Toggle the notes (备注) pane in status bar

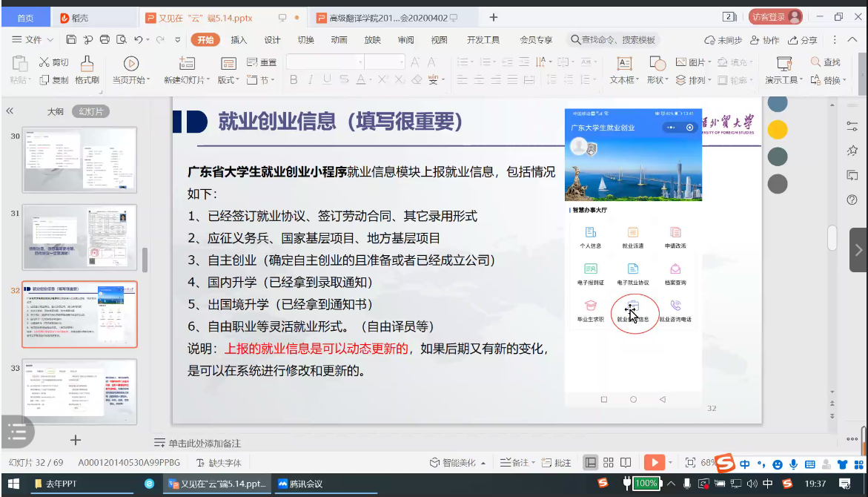click(515, 462)
